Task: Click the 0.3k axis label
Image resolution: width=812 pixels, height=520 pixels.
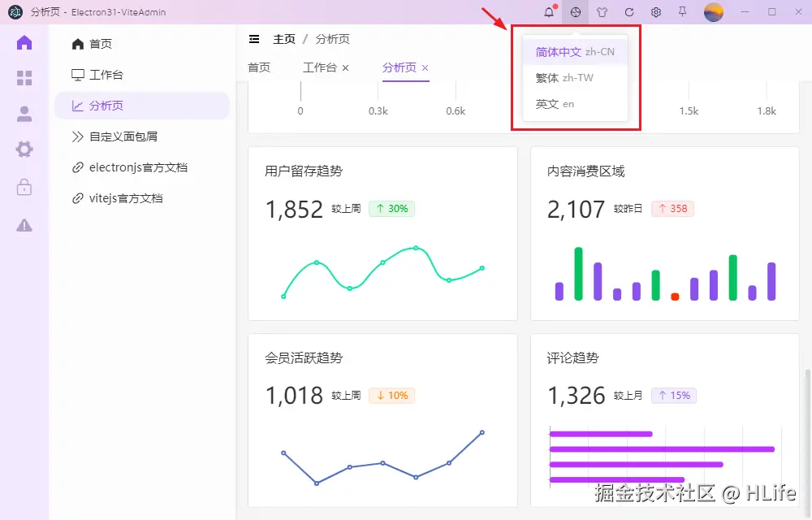Action: click(x=378, y=111)
